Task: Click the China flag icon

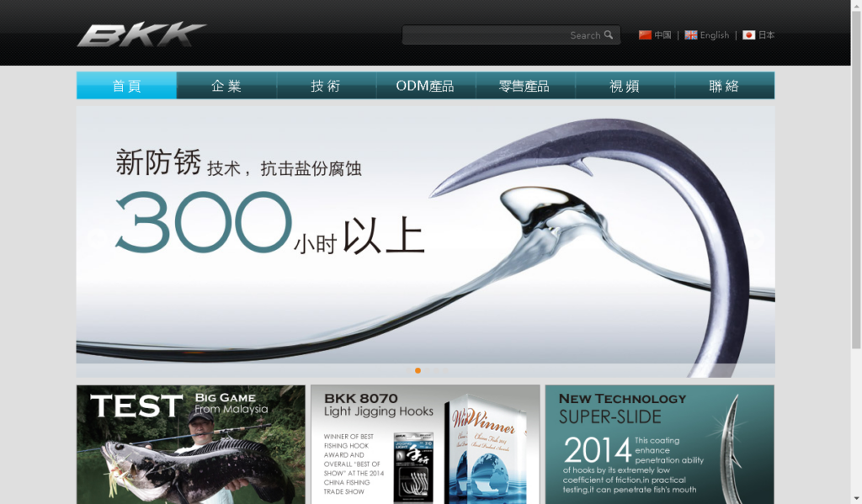Action: pyautogui.click(x=645, y=35)
